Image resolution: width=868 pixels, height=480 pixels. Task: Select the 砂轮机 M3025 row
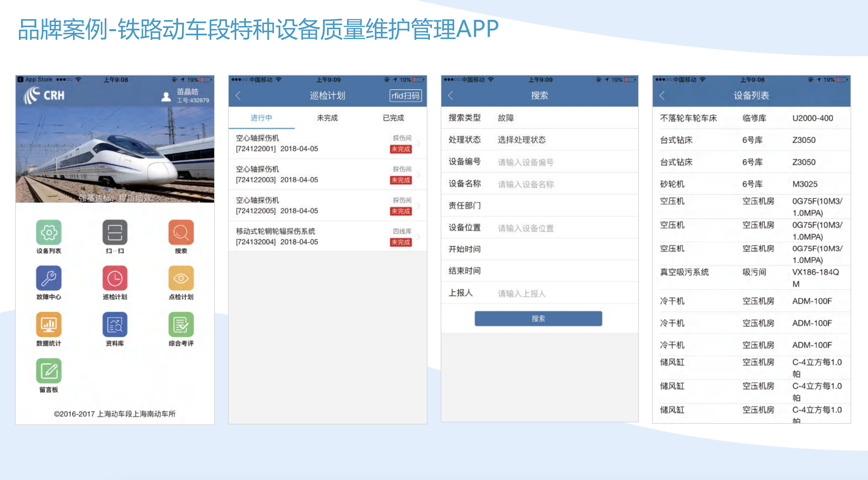(x=751, y=184)
